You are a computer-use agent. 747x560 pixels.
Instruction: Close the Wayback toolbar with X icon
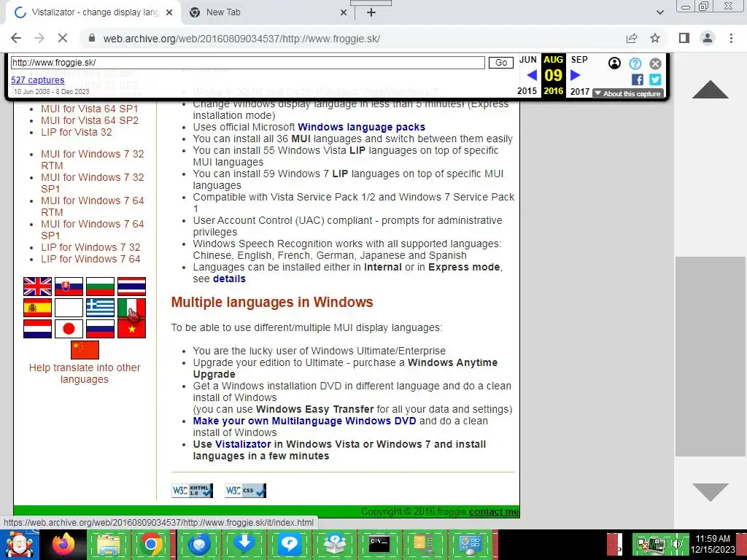(x=656, y=63)
